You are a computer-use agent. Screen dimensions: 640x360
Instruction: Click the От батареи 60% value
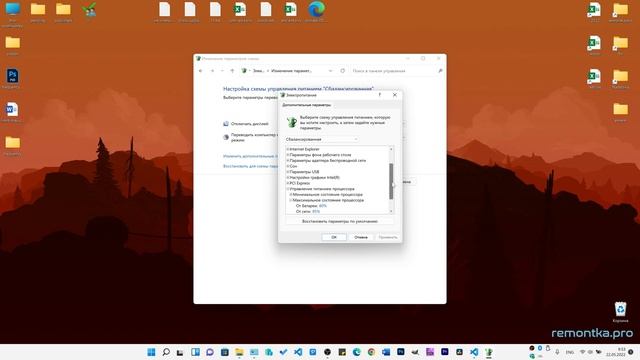point(323,206)
